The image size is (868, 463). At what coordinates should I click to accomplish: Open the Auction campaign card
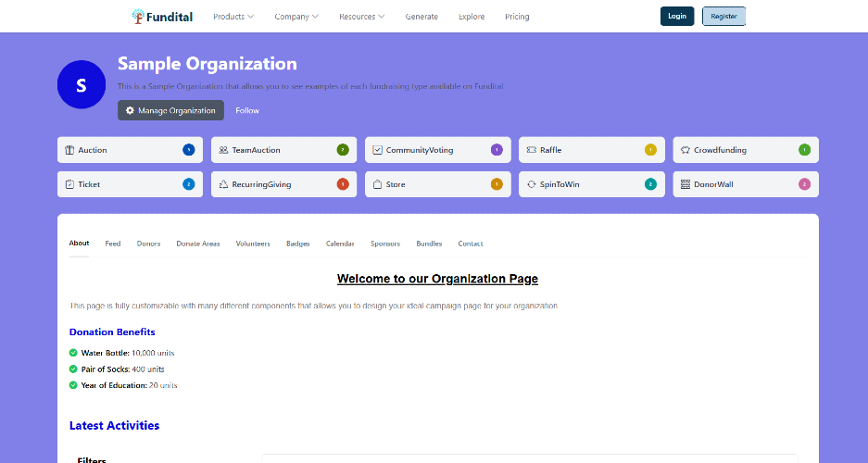point(130,150)
